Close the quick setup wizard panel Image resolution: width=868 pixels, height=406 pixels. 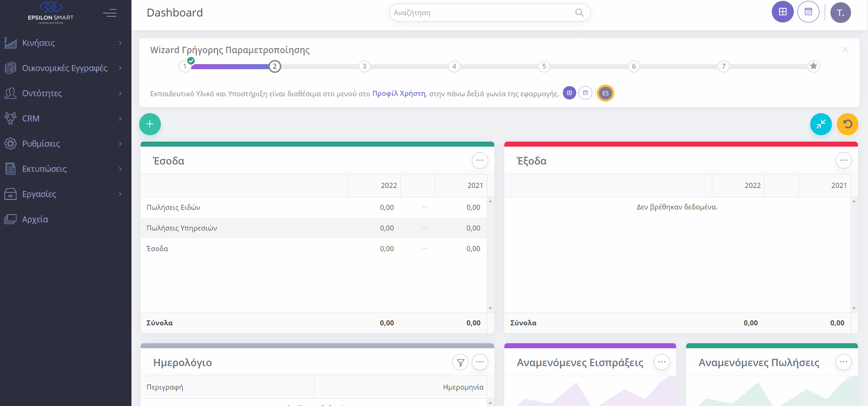pyautogui.click(x=845, y=49)
